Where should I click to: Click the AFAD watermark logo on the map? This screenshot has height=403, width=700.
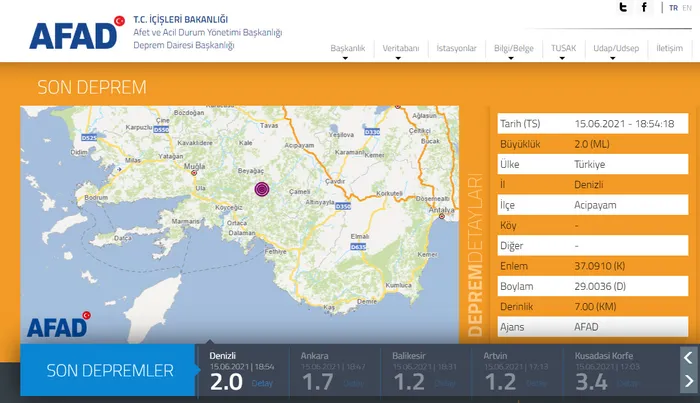(x=58, y=325)
